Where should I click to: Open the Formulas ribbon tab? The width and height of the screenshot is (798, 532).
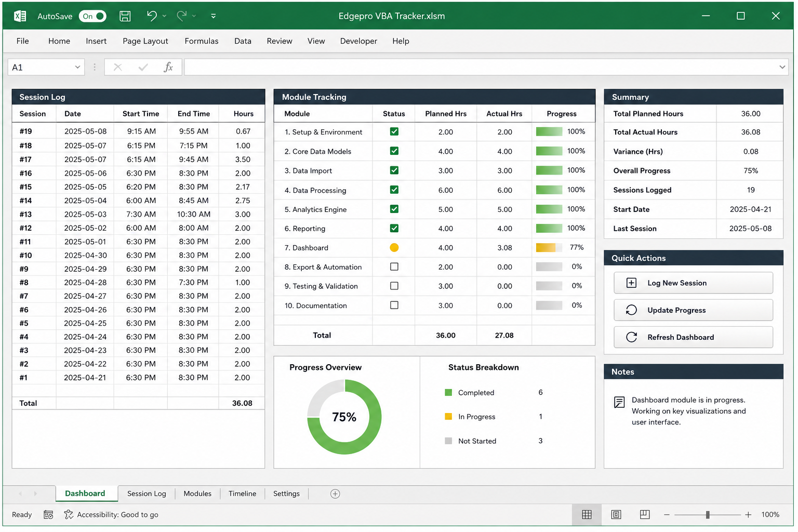pos(202,41)
